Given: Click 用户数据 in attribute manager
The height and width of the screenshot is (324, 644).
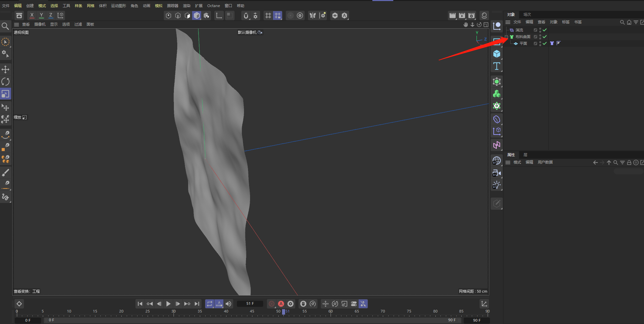Looking at the screenshot, I should [545, 162].
